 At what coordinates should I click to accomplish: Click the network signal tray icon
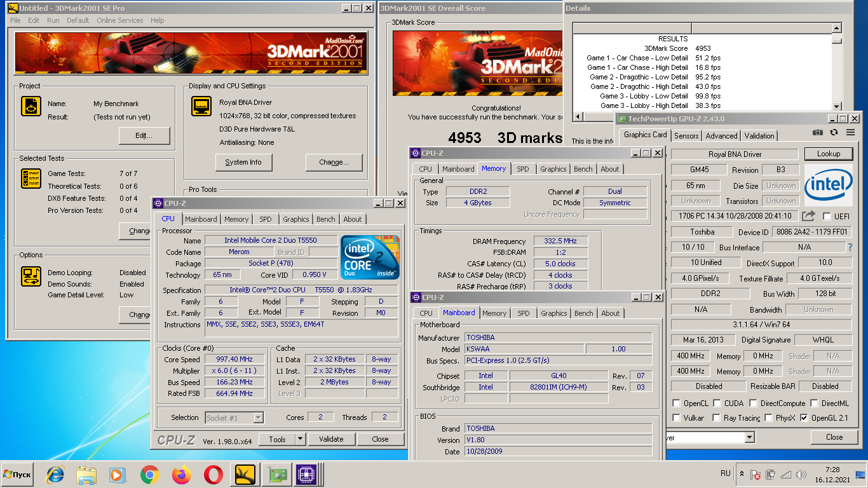pos(786,475)
